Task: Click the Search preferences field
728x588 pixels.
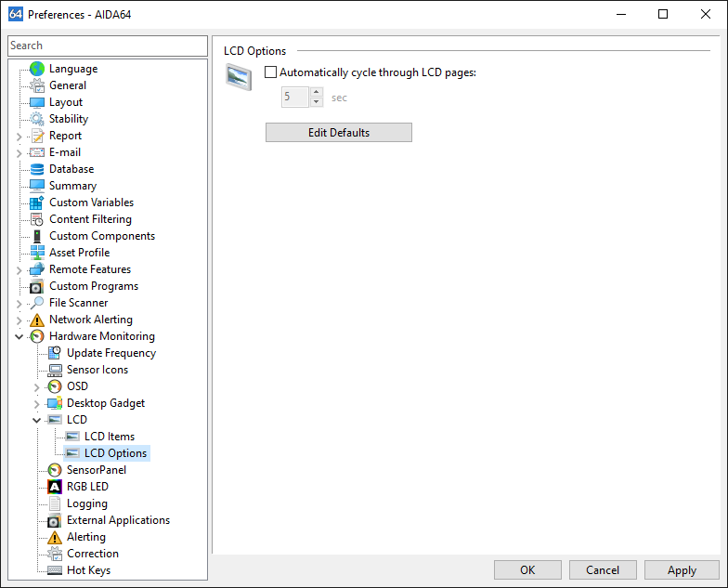Action: pyautogui.click(x=108, y=46)
